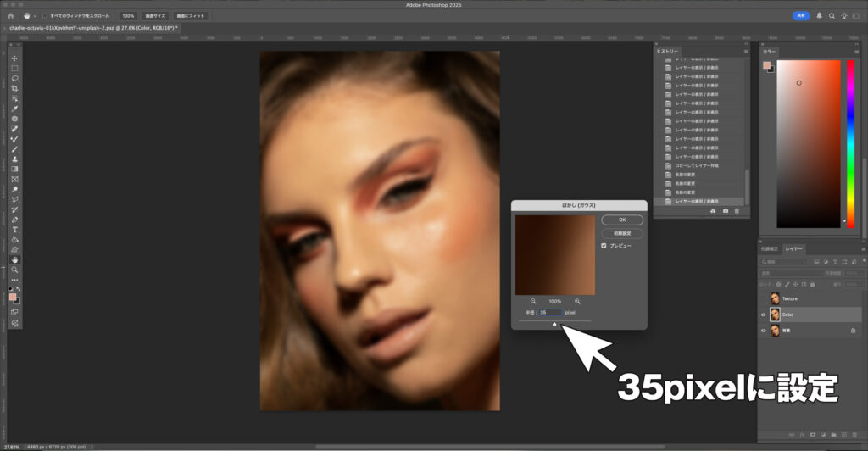Hide the background layer
Viewport: 868px width, 451px height.
pos(764,331)
